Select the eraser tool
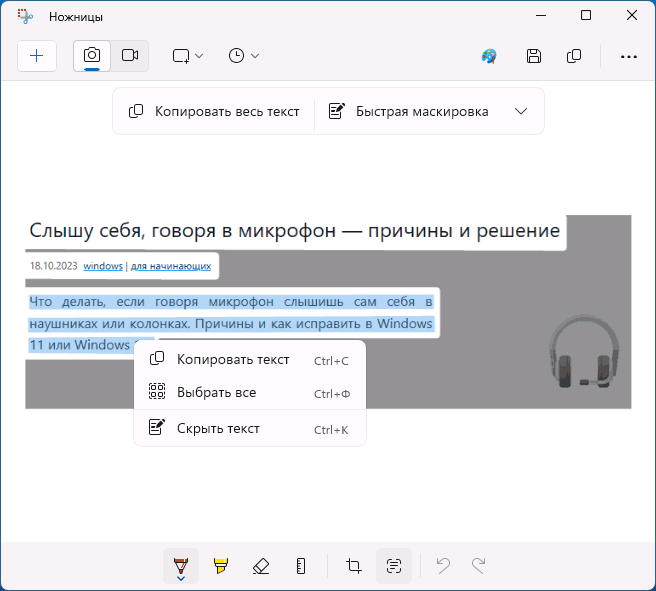 pyautogui.click(x=261, y=566)
